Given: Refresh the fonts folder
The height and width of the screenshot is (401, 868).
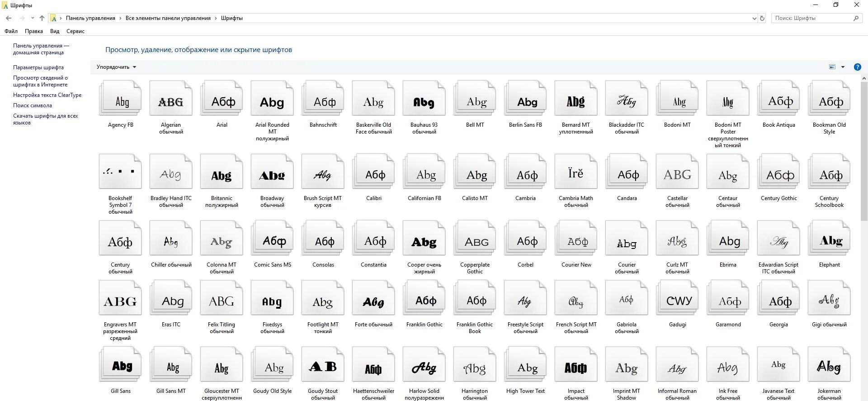Looking at the screenshot, I should 762,18.
